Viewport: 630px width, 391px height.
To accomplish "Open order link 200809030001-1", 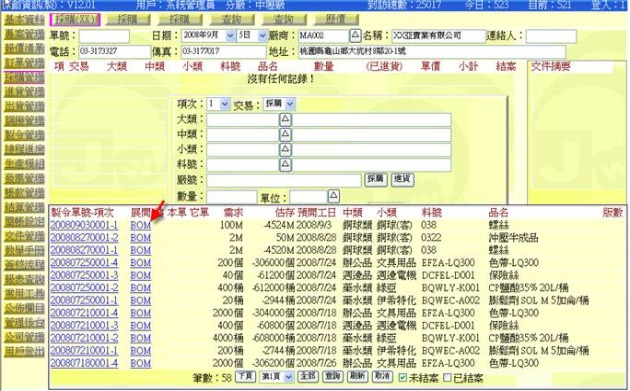I will [84, 225].
